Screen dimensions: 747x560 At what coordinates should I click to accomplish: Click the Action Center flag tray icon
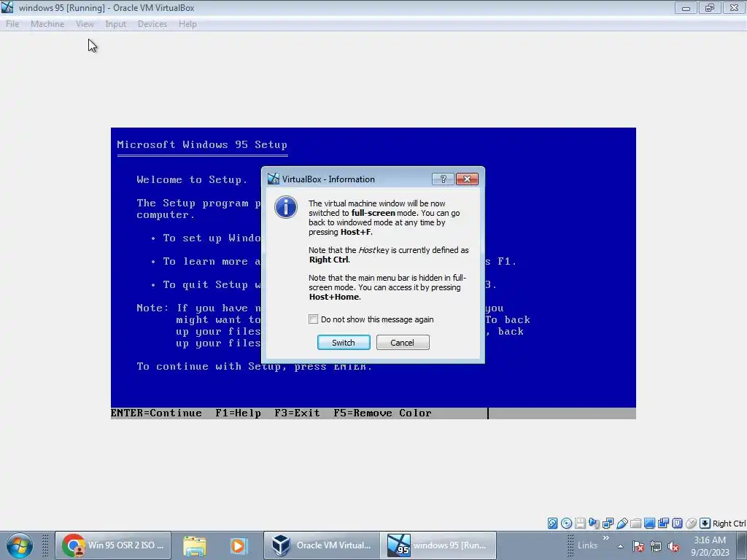coord(639,546)
